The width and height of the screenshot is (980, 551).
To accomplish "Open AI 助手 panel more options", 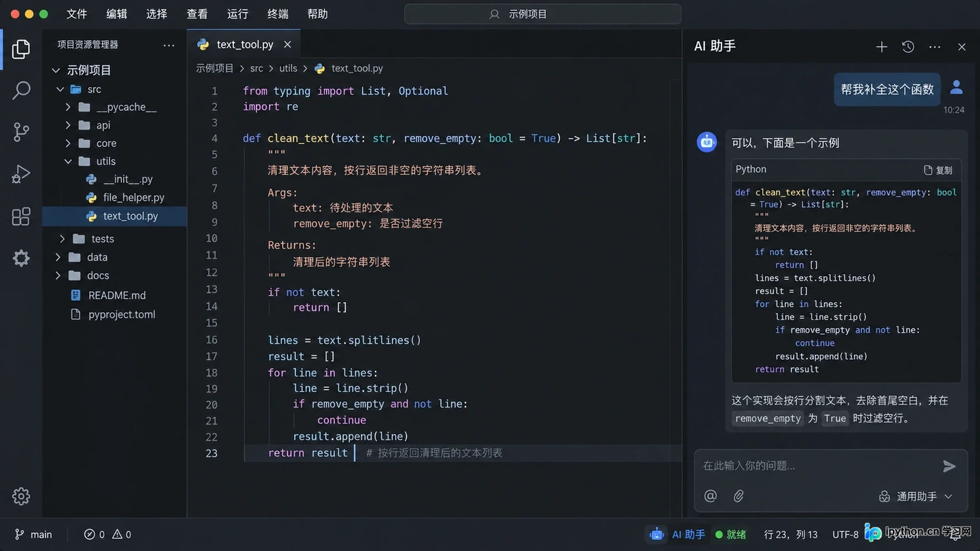I will [x=934, y=47].
